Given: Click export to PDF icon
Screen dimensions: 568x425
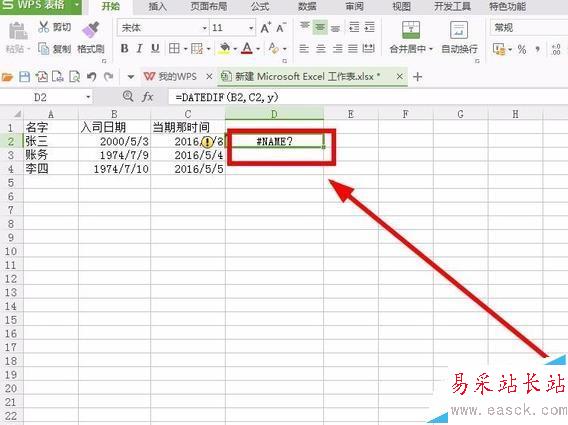Looking at the screenshot, I should click(x=41, y=77).
